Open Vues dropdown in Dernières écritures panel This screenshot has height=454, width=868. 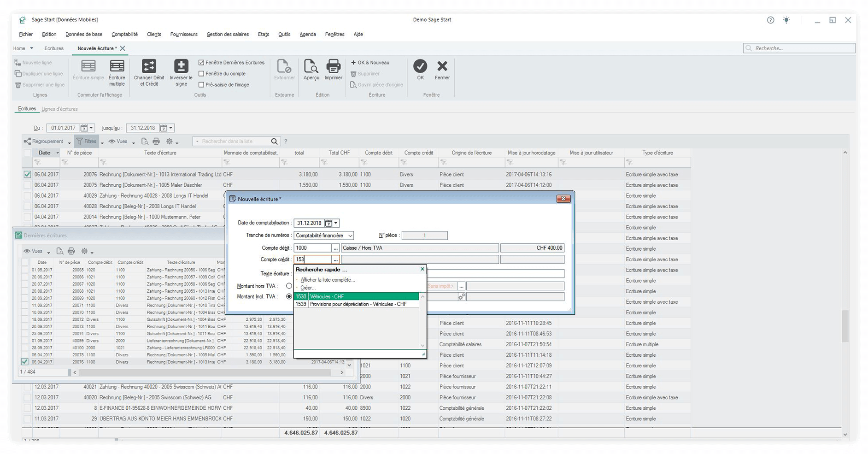[48, 252]
